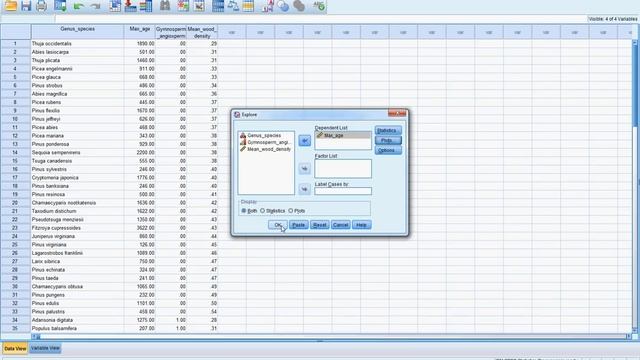
Task: Open the Select cases icon
Action: coord(248,6)
